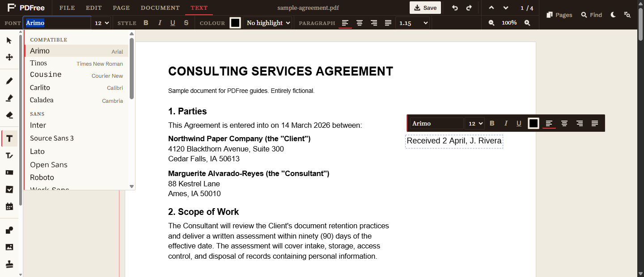Image resolution: width=644 pixels, height=277 pixels.
Task: Click the top Arimo font input field
Action: (57, 23)
